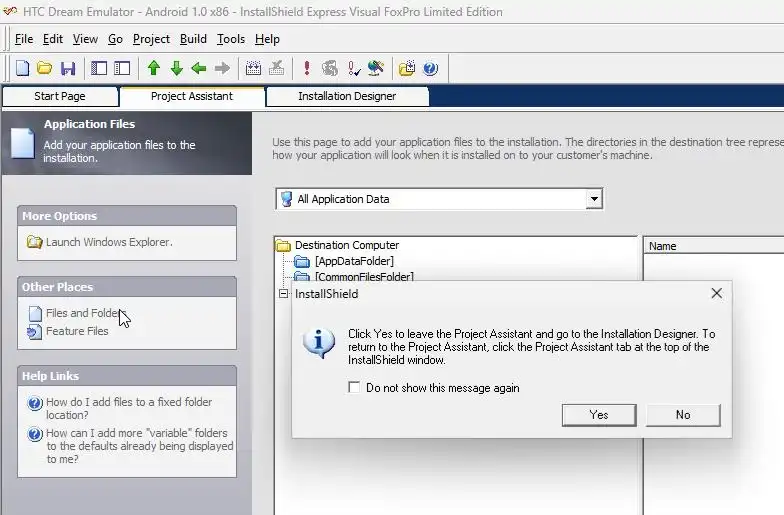
Task: Click the Feature Files link
Action: pyautogui.click(x=77, y=331)
